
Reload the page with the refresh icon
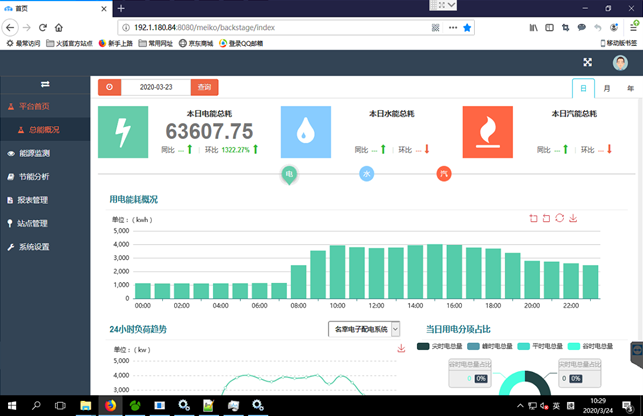point(43,27)
